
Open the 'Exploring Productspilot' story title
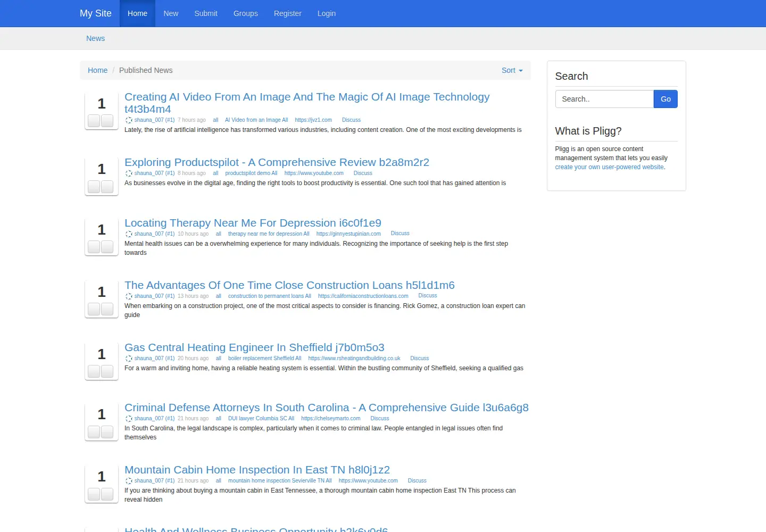point(277,162)
